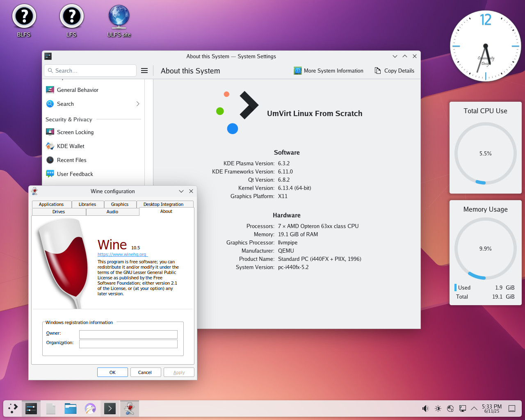Show hidden system tray icons arrow
This screenshot has width=525, height=420.
coord(474,408)
